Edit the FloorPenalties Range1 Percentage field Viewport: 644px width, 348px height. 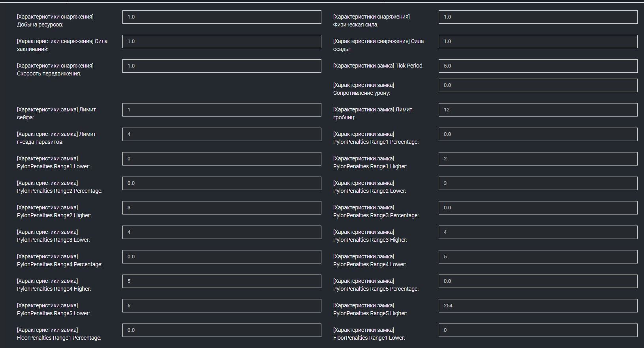coord(222,330)
